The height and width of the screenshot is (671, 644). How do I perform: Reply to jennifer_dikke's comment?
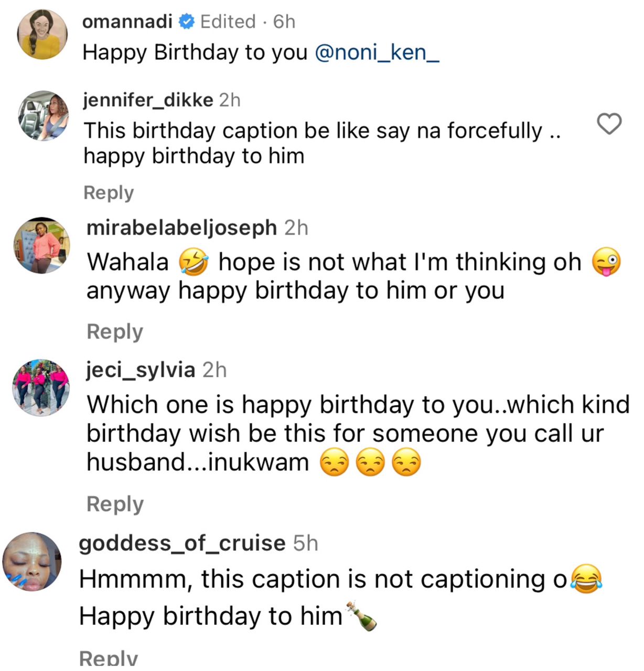coord(109,192)
